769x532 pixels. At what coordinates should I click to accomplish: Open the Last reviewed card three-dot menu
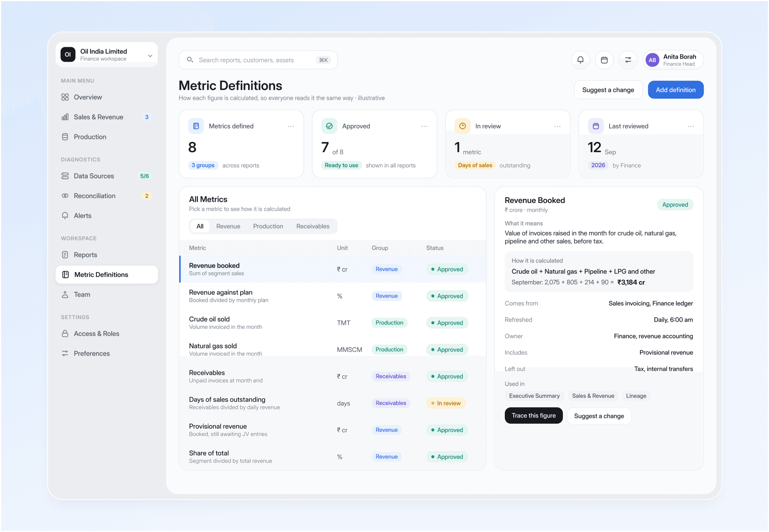[x=691, y=126]
